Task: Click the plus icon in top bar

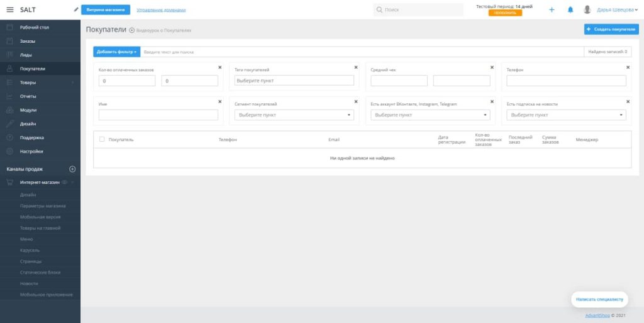Action: click(552, 10)
